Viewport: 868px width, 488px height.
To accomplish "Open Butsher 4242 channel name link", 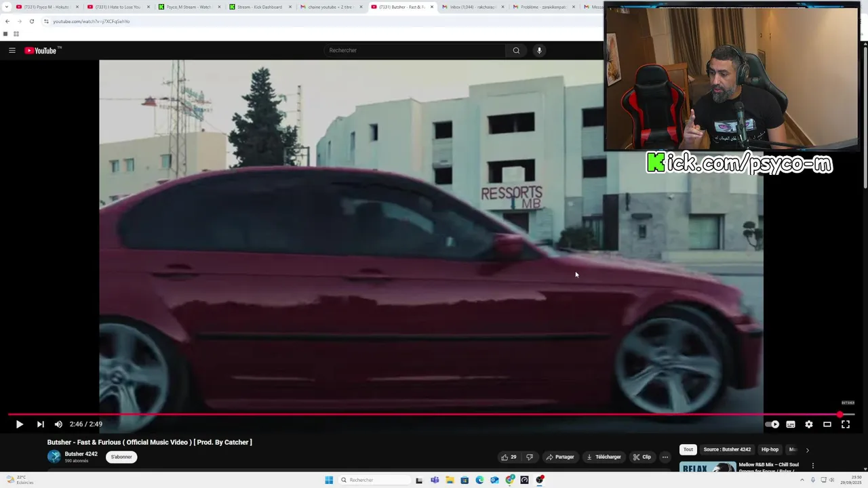I will pos(81,454).
